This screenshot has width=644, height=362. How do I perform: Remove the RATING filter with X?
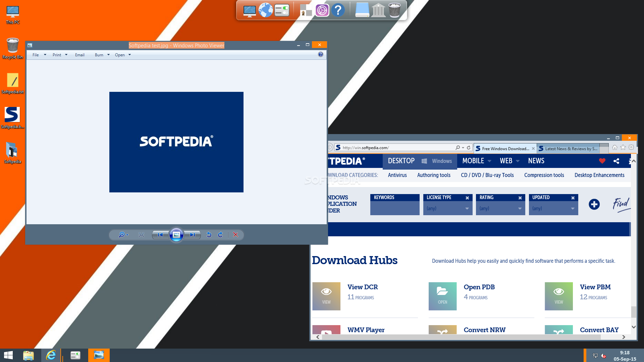coord(520,198)
